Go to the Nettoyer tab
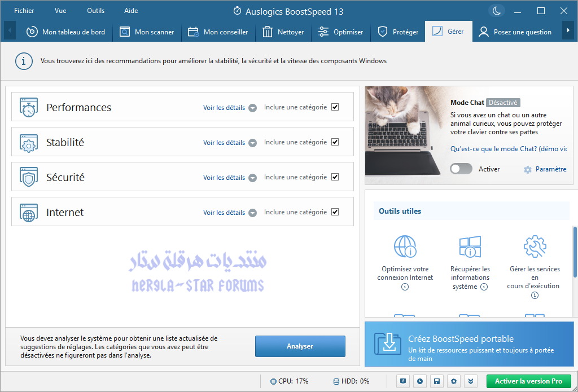This screenshot has height=392, width=578. (283, 32)
